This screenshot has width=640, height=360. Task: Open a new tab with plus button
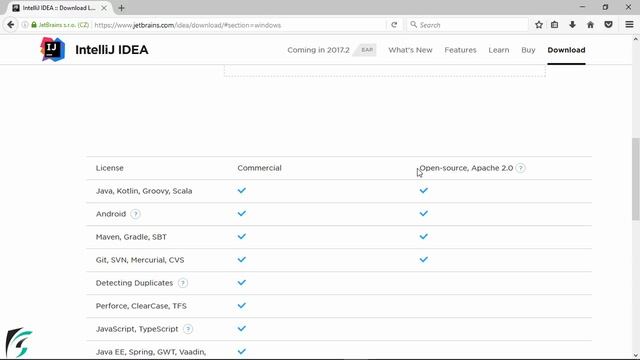click(121, 8)
